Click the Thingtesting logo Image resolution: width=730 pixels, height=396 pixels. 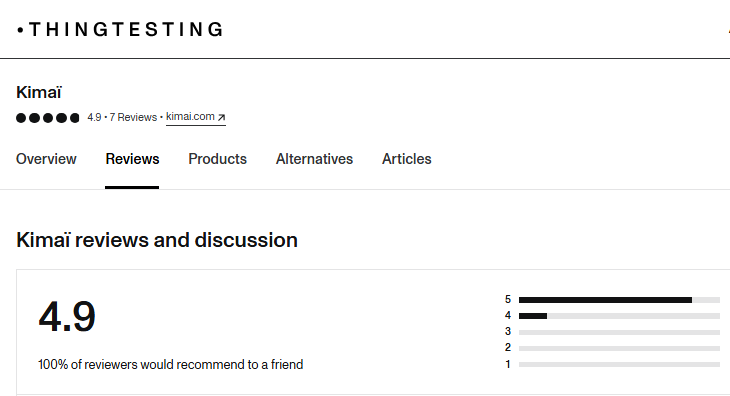pyautogui.click(x=120, y=29)
